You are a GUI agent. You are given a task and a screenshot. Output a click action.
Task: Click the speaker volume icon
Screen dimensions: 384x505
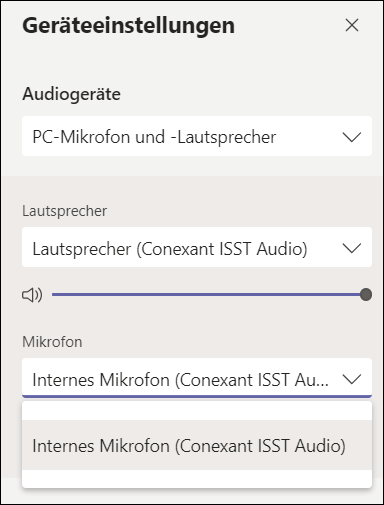pyautogui.click(x=32, y=295)
